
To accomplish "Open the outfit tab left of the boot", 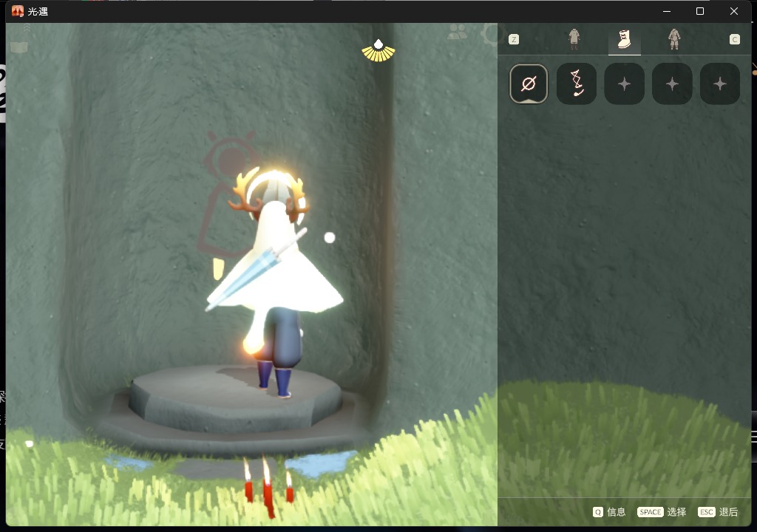I will click(574, 39).
